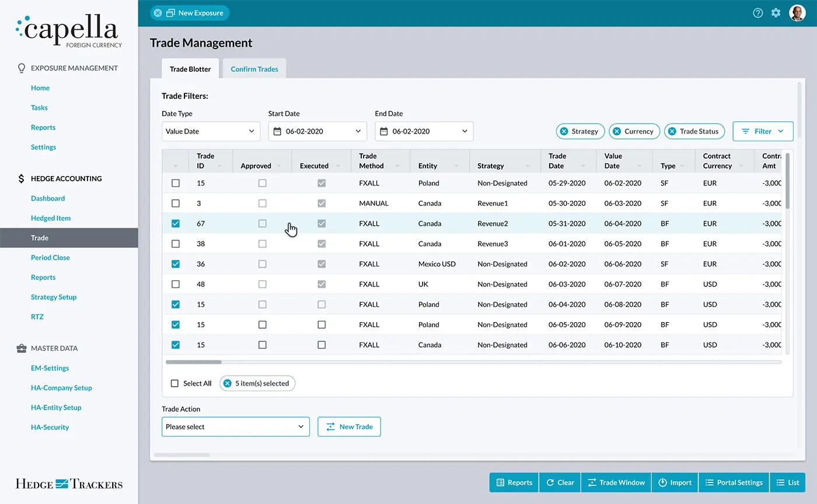This screenshot has height=504, width=817.
Task: Deselect the row for Trade ID 67
Action: tap(176, 223)
